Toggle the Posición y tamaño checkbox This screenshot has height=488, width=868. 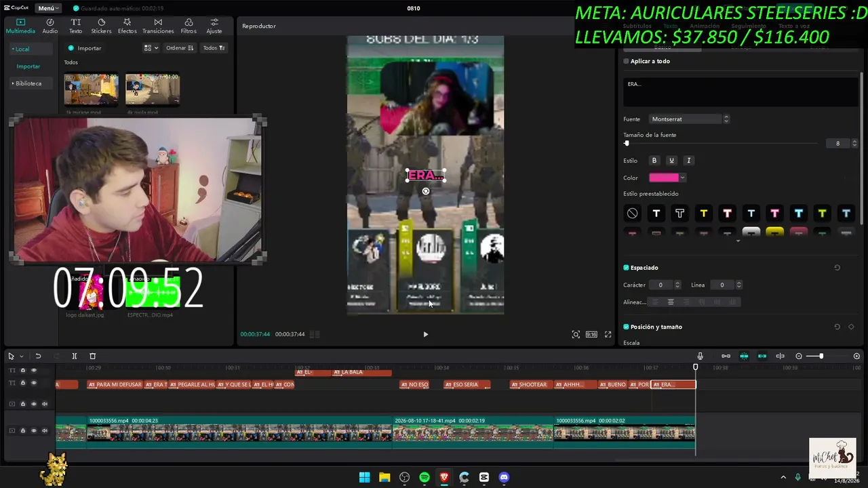[626, 327]
